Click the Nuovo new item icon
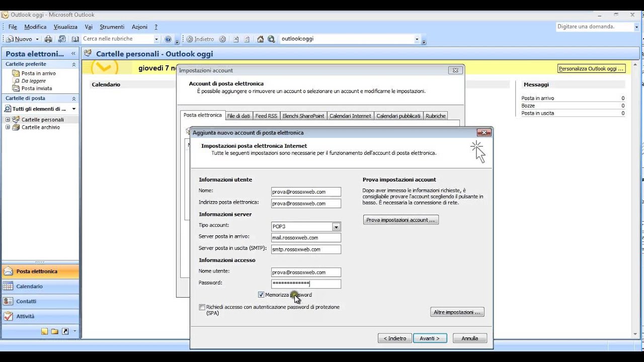The image size is (644, 362). pos(10,39)
